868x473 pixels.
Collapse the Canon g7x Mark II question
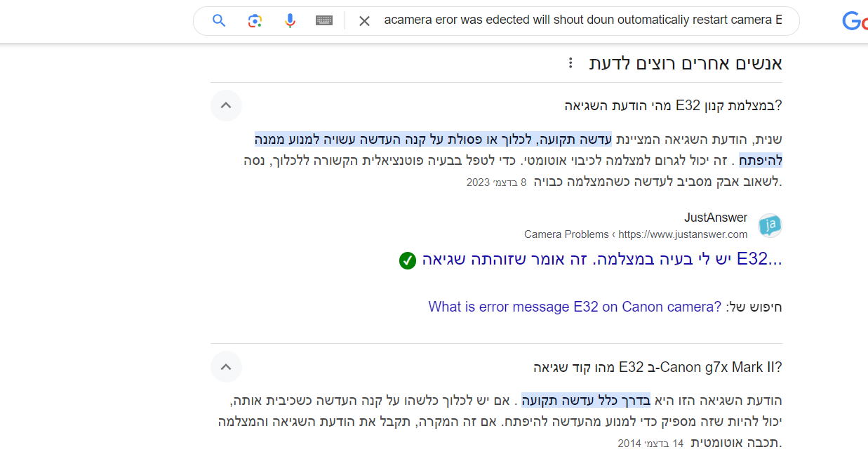(226, 366)
